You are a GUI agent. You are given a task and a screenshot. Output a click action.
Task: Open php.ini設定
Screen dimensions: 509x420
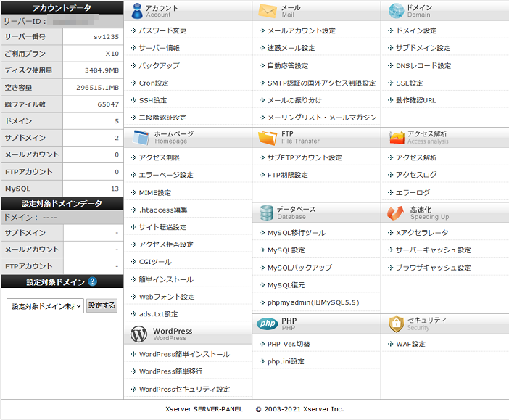[x=286, y=361]
